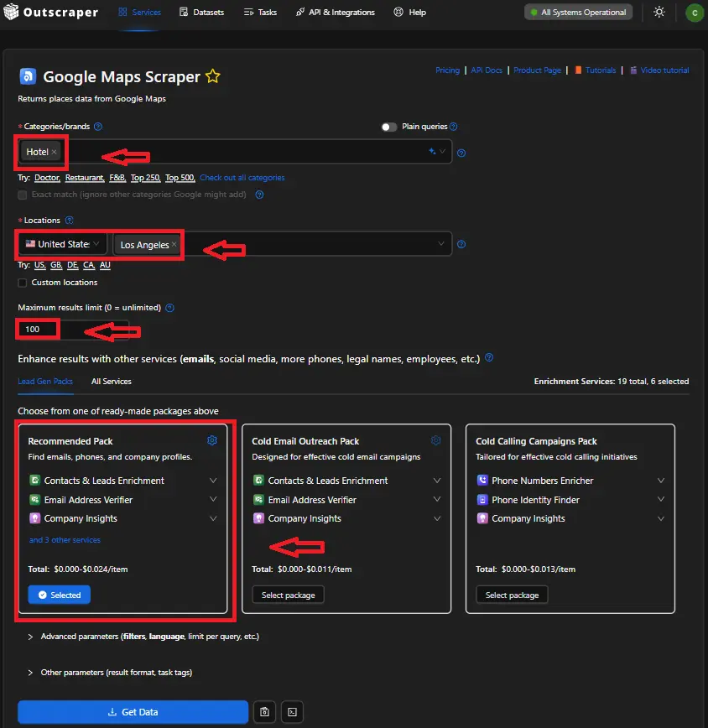Open the user avatar icon in header
This screenshot has height=728, width=708.
[x=694, y=13]
